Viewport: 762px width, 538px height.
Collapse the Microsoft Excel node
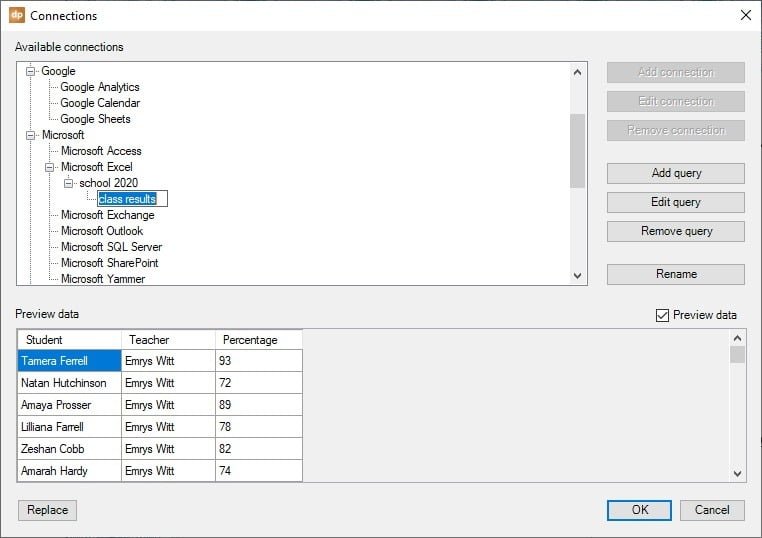pos(51,167)
